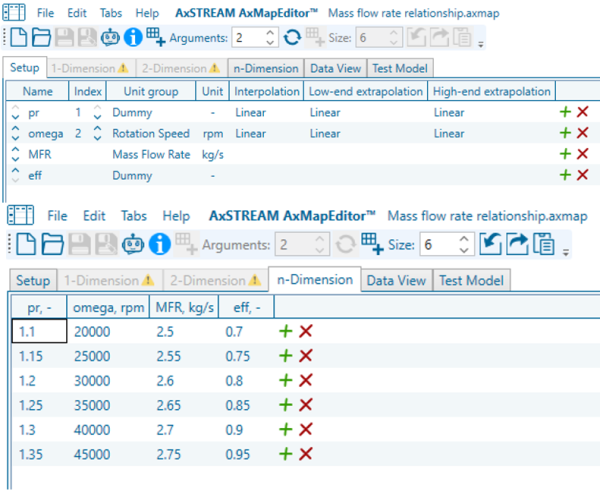Add row after 1.15 data row
Screen dimensions: 600x491
click(x=285, y=356)
